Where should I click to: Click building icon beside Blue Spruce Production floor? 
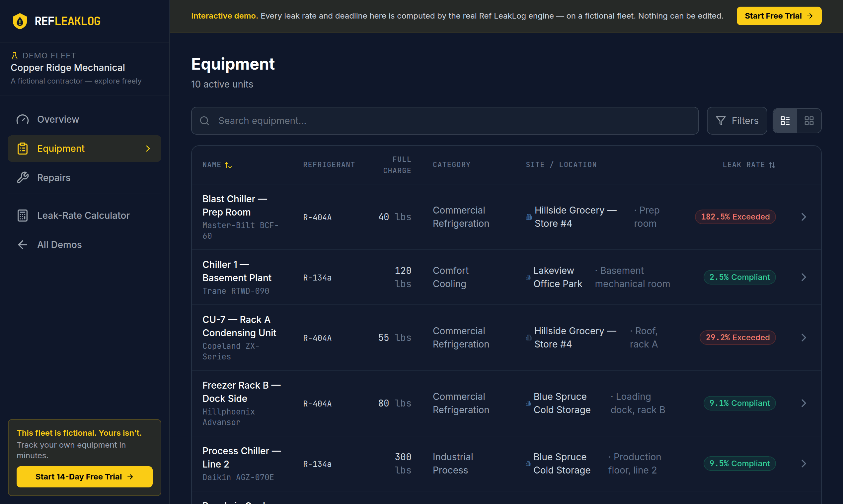click(x=528, y=464)
